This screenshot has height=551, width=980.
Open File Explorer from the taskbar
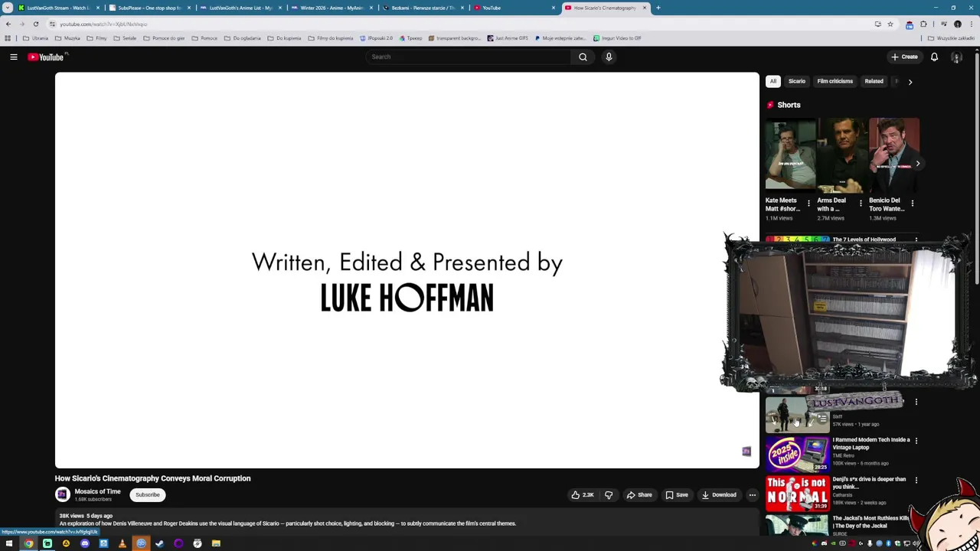coord(216,543)
